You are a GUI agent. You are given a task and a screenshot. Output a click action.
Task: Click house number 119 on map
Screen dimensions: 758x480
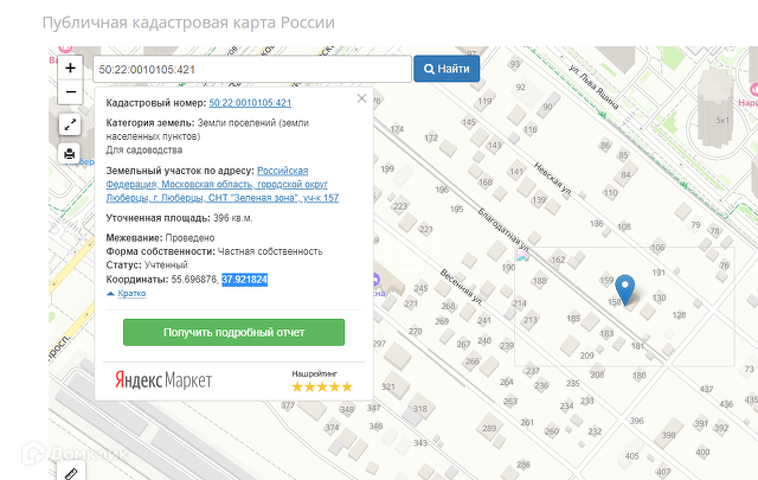click(x=484, y=101)
